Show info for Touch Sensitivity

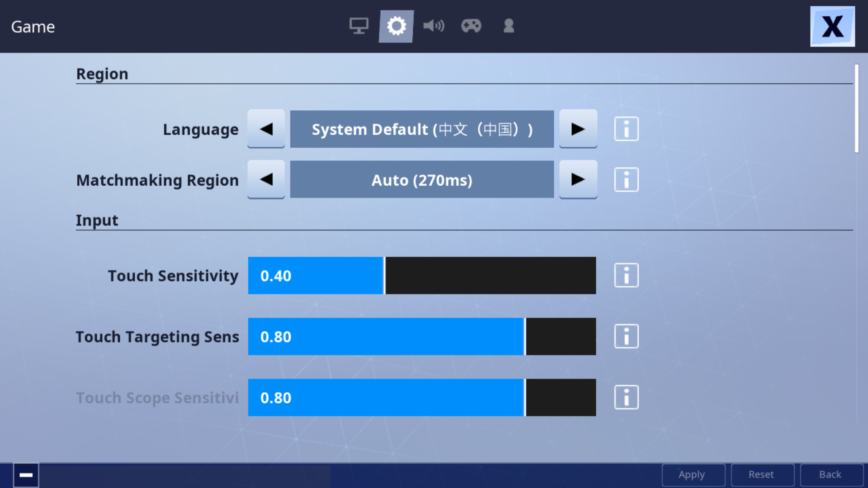click(x=626, y=276)
